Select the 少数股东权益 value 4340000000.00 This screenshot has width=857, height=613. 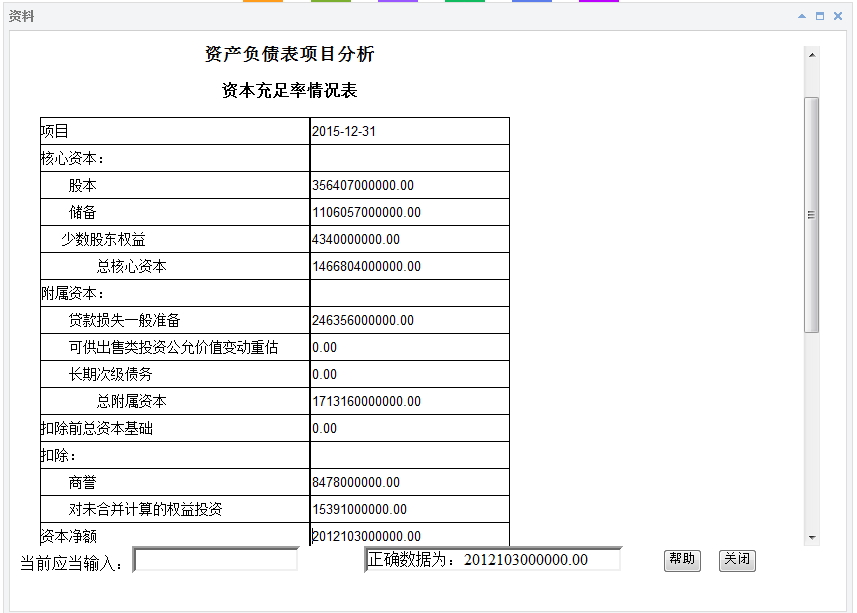[356, 239]
